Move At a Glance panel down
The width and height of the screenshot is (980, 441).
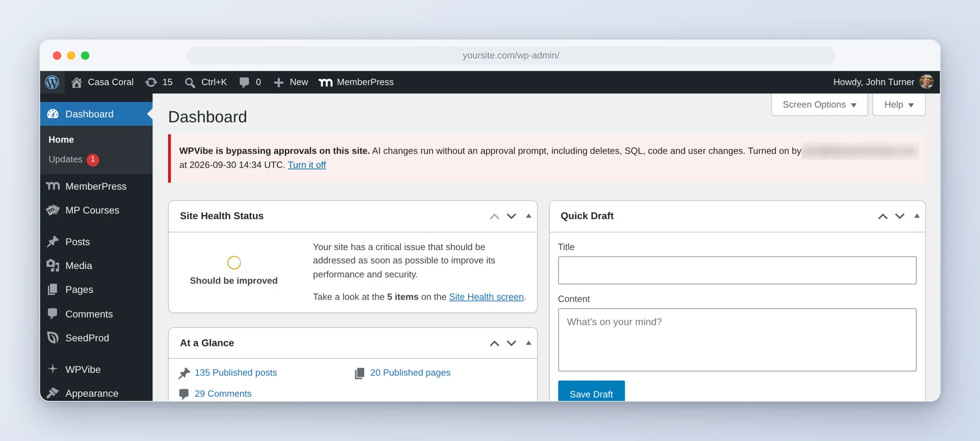coord(512,344)
